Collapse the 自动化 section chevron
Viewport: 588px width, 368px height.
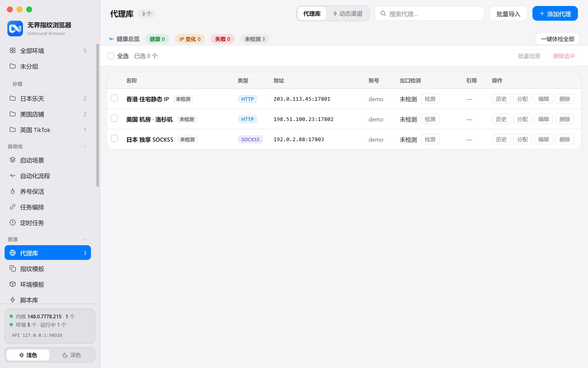pyautogui.click(x=85, y=147)
